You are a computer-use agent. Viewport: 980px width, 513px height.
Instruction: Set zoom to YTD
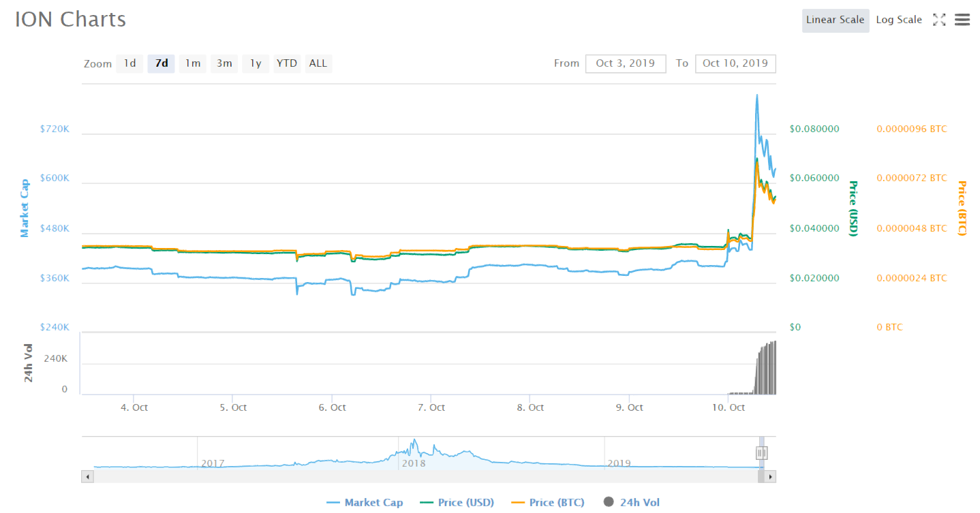(x=287, y=63)
